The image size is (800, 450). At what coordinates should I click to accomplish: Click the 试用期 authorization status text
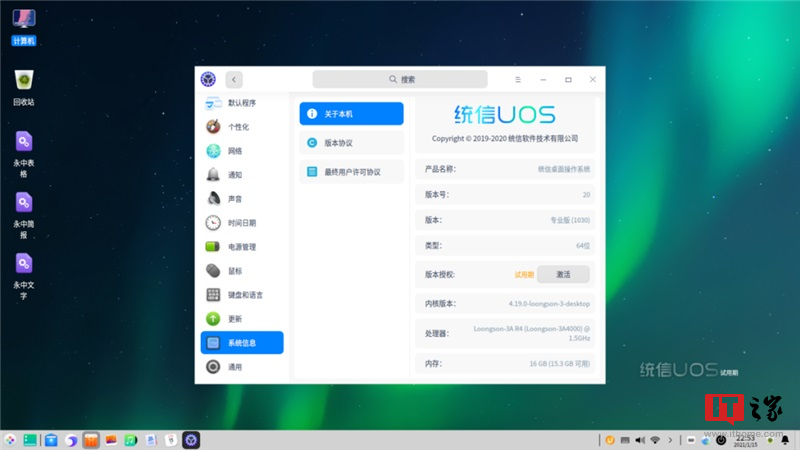(524, 274)
